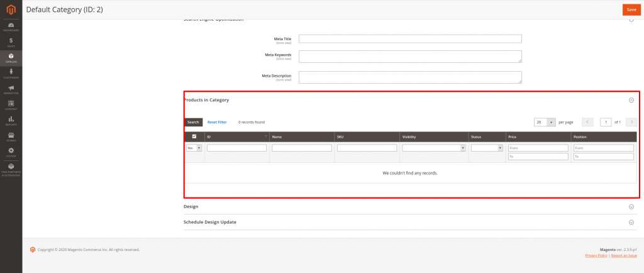This screenshot has height=273, width=644.
Task: Open the Sales menu icon
Action: (x=11, y=42)
